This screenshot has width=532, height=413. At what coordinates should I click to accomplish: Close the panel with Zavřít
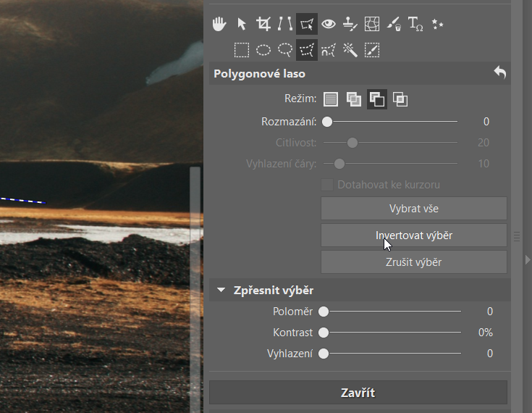(358, 393)
